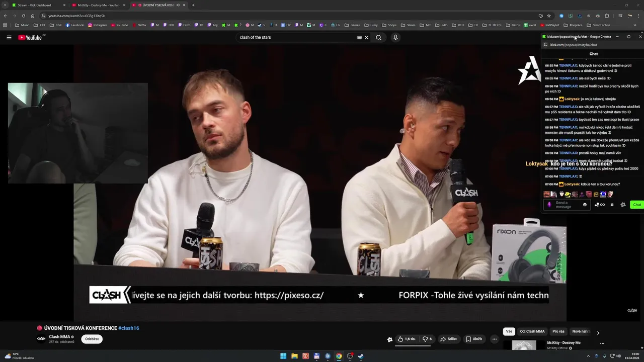Open the Windows Start button
The height and width of the screenshot is (362, 644).
[x=283, y=356]
